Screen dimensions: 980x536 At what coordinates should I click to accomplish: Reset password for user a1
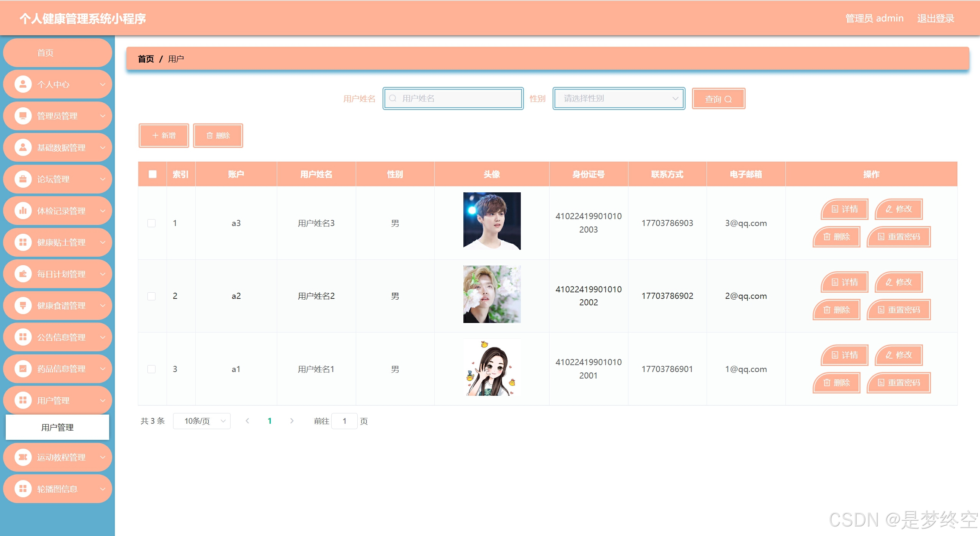tap(898, 383)
